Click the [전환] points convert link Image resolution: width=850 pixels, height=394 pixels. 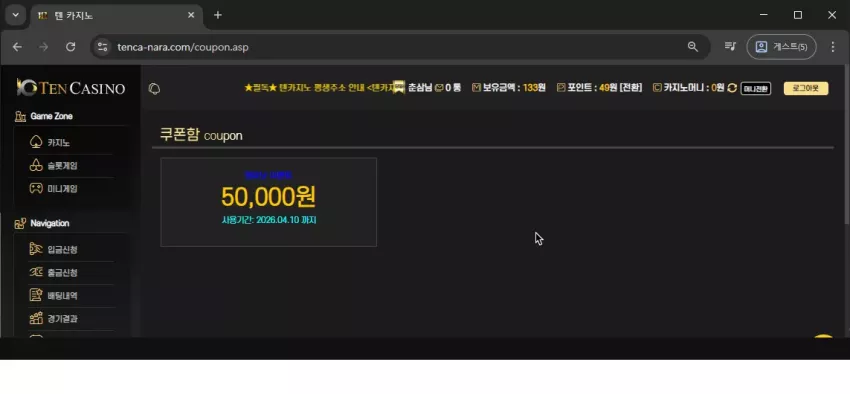coord(631,88)
